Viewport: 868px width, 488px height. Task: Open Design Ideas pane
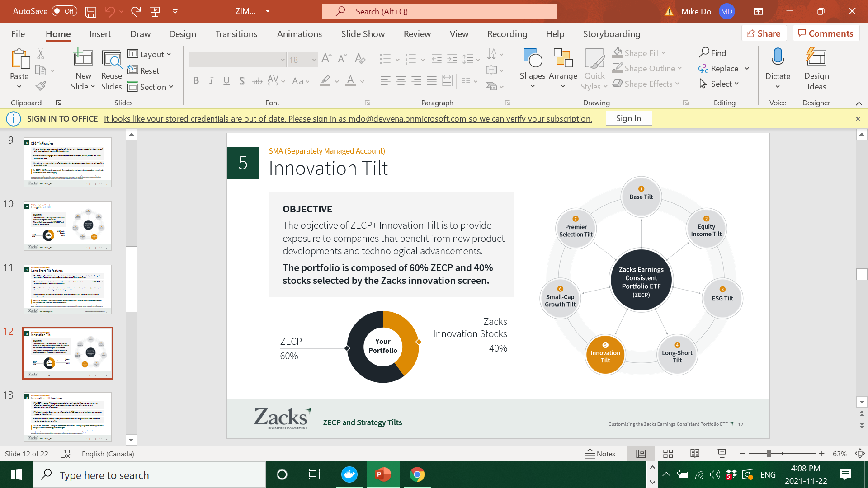(x=816, y=68)
